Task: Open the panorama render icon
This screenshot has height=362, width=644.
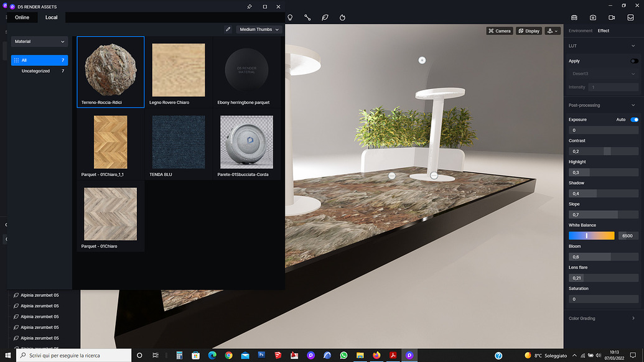Action: (574, 17)
